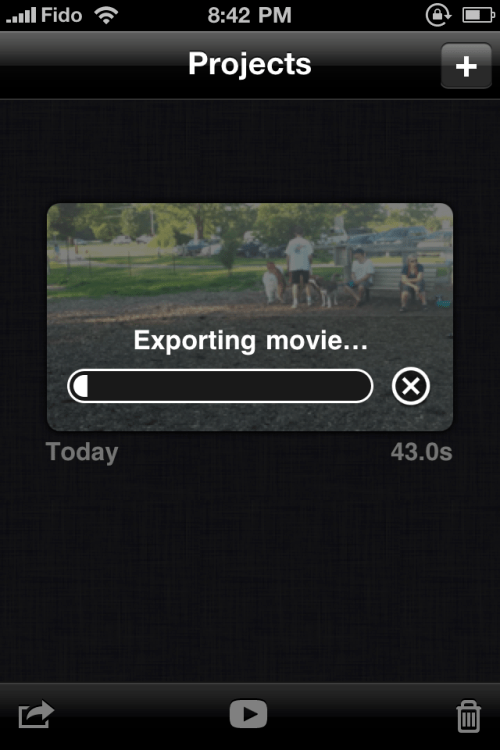Tap the battery indicator icon

click(478, 15)
